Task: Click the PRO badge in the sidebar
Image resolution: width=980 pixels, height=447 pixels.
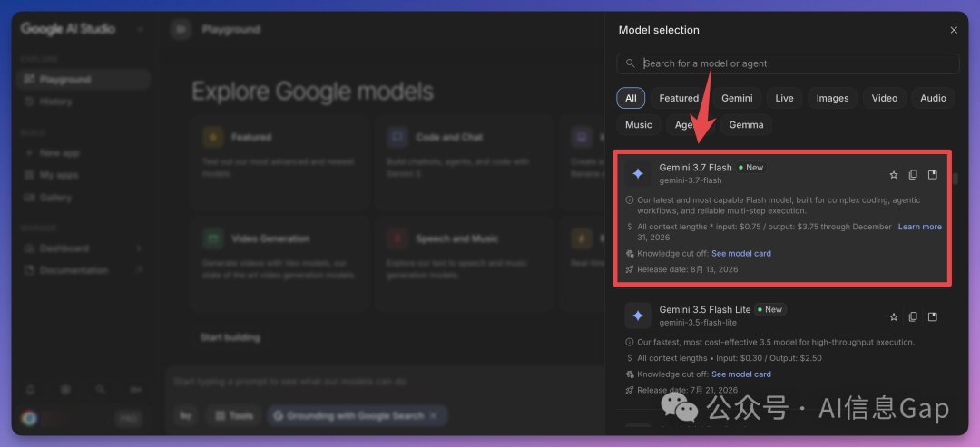Action: (130, 418)
